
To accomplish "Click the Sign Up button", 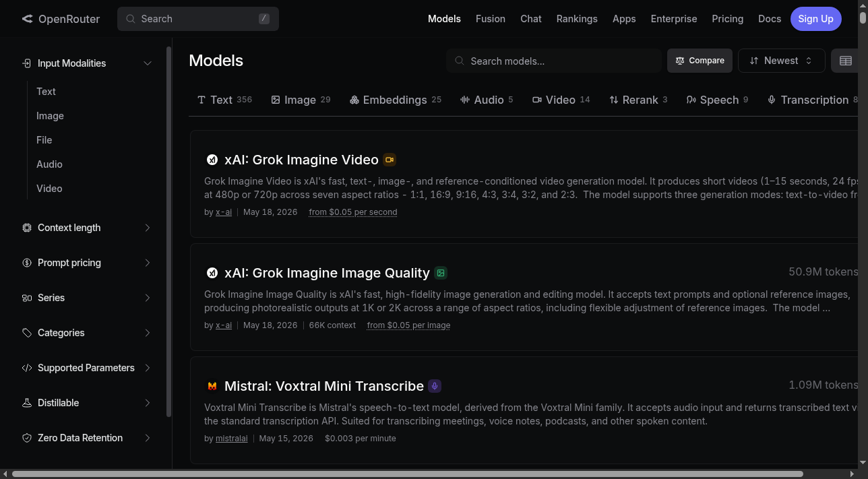I will coord(816,19).
